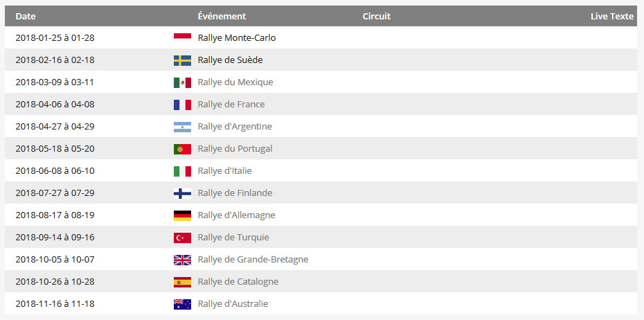Select the Date column header
This screenshot has width=644, height=320.
[26, 17]
